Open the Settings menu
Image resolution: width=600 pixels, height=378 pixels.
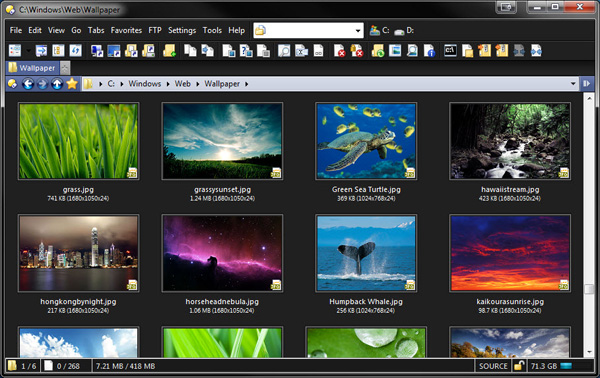coord(182,30)
